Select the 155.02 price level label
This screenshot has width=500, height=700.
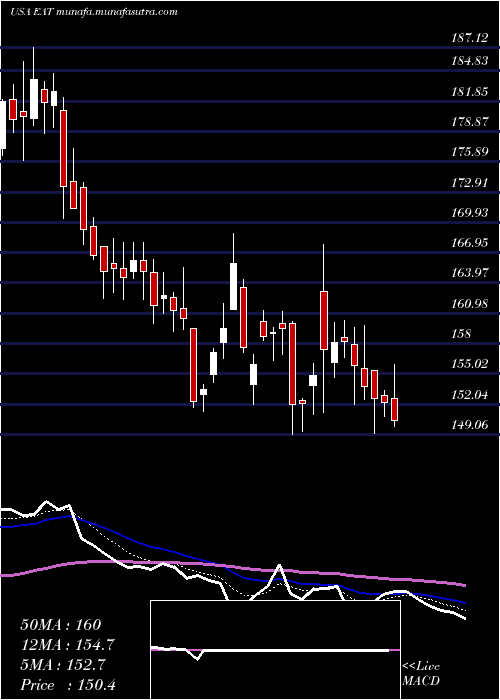[470, 364]
